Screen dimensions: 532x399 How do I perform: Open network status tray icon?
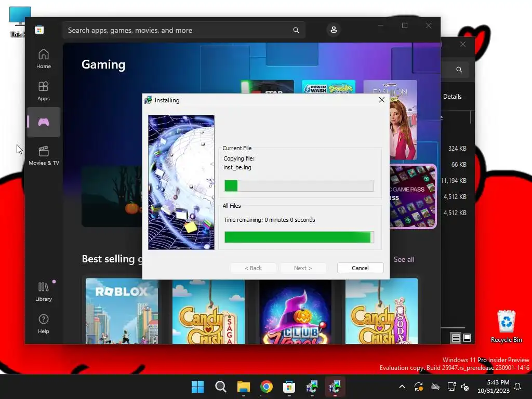click(x=452, y=387)
